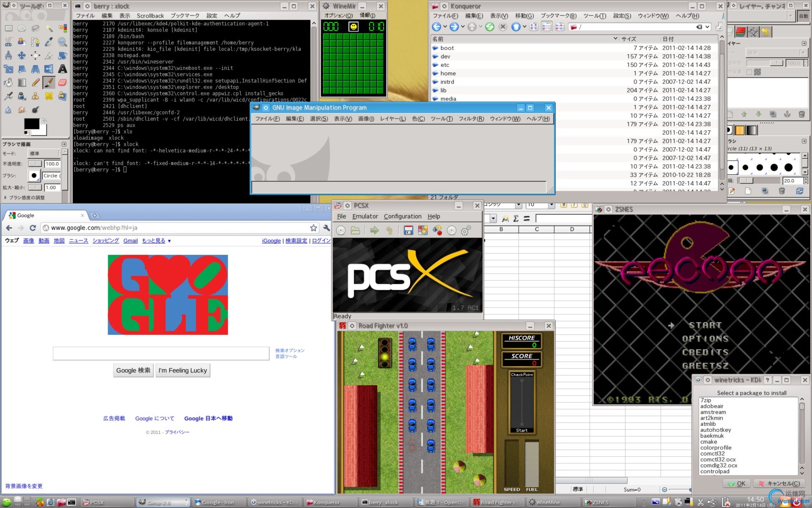The width and height of the screenshot is (812, 508).
Task: Click the Minesweeper smiley face button
Action: coord(353,27)
